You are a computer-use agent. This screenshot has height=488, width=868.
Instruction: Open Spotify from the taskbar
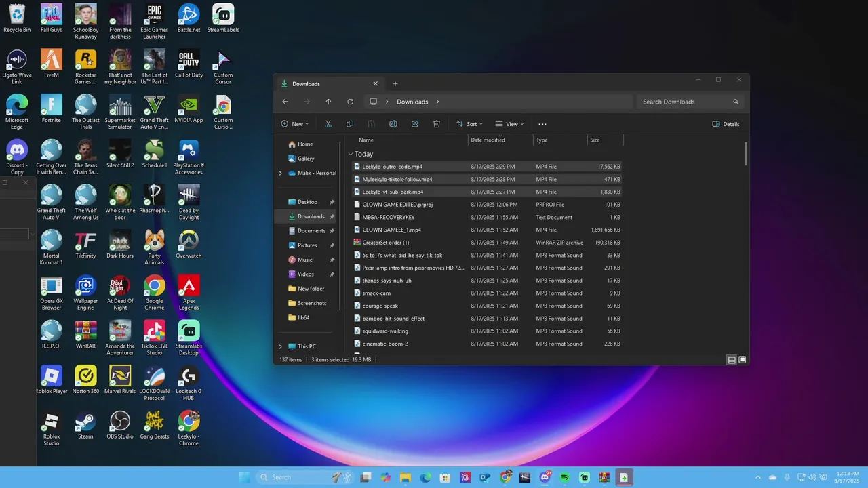(x=565, y=477)
